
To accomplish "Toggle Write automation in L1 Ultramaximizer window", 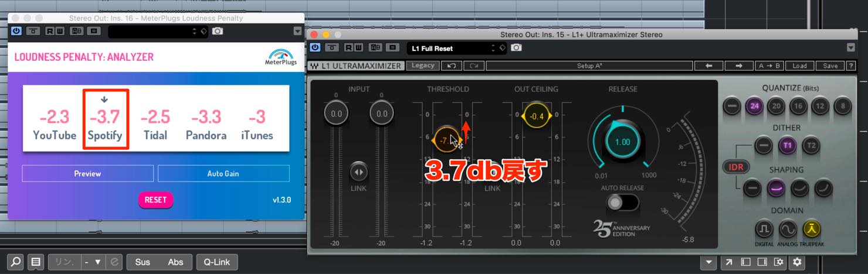I will coord(360,48).
